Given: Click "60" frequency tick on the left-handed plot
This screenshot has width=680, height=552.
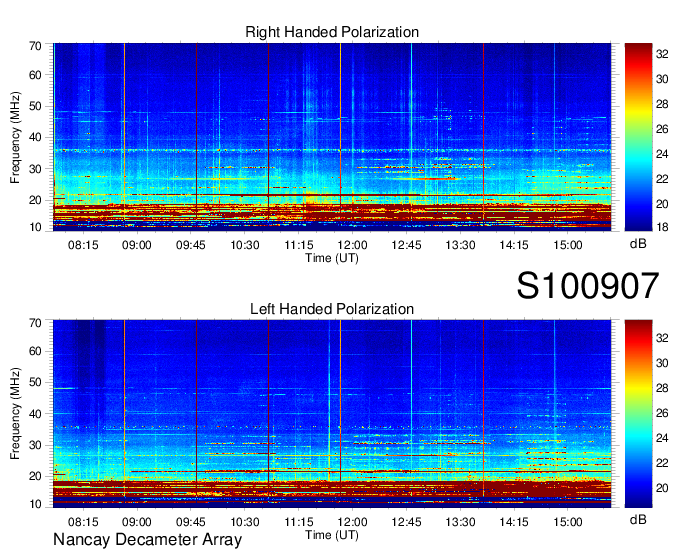Looking at the screenshot, I should (35, 351).
